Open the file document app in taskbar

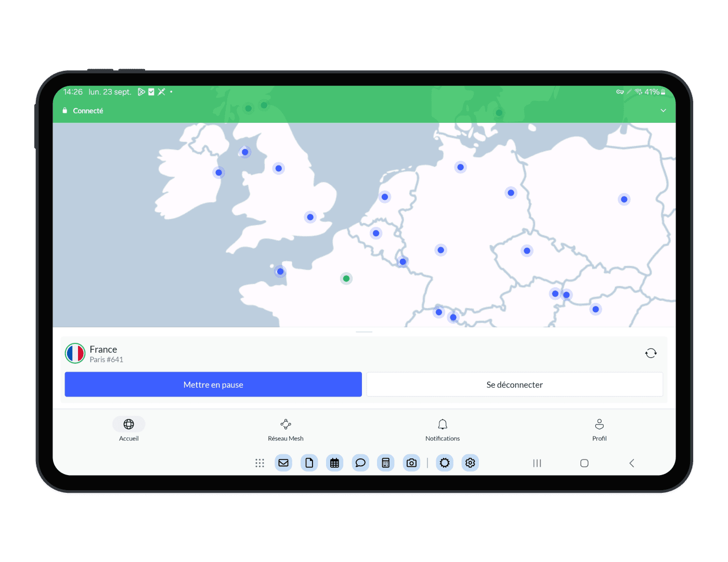(309, 463)
